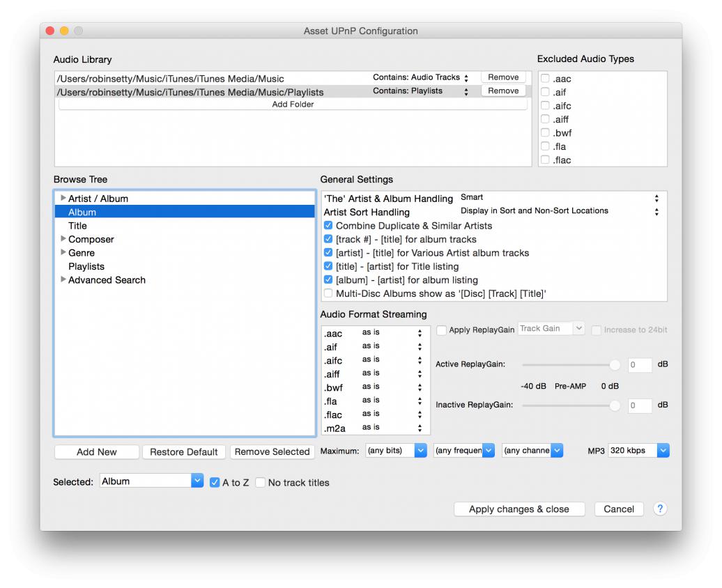Select Title in the Browse Tree

tap(78, 226)
